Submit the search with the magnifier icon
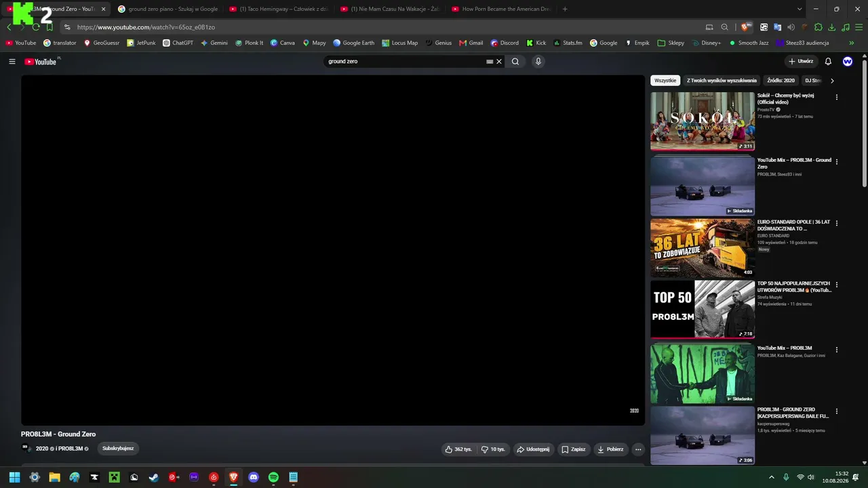The width and height of the screenshot is (868, 488). pos(515,62)
